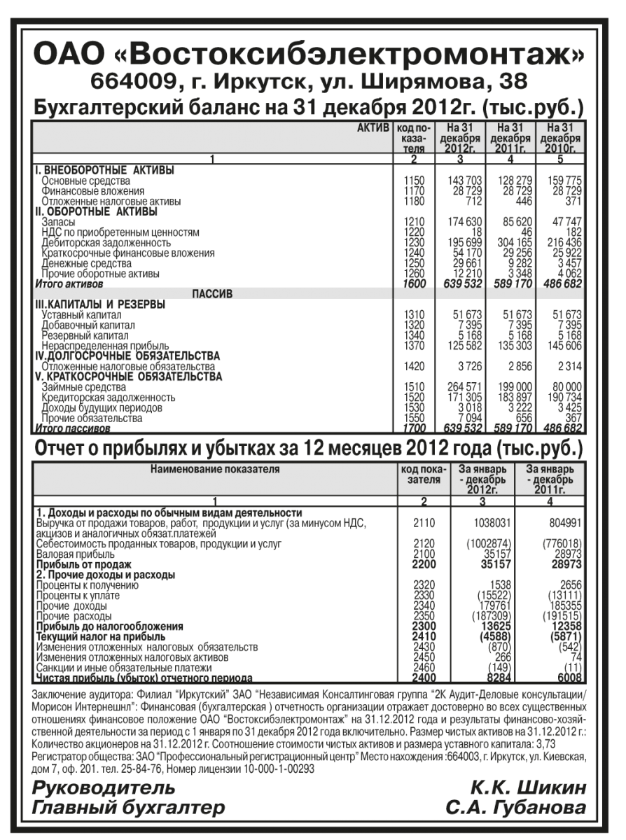Viewport: 626px width, 840px height.
Task: Click the signature name «С.А. Губанова»
Action: 516,810
